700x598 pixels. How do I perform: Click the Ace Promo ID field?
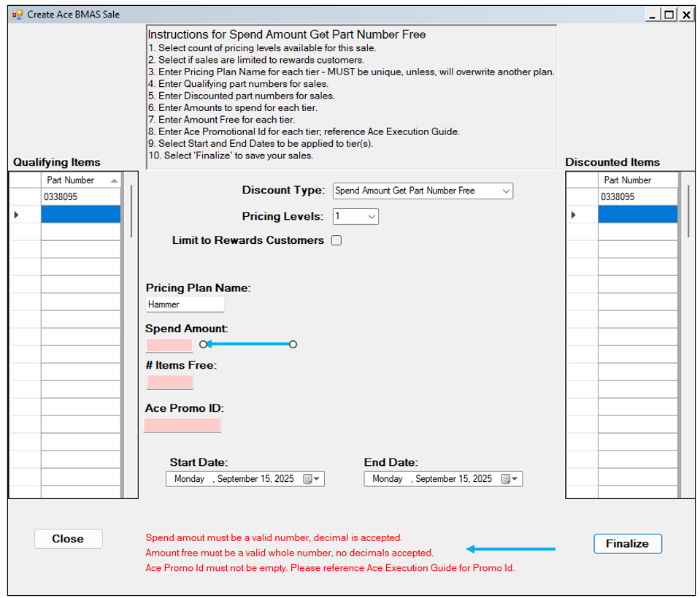[x=182, y=424]
